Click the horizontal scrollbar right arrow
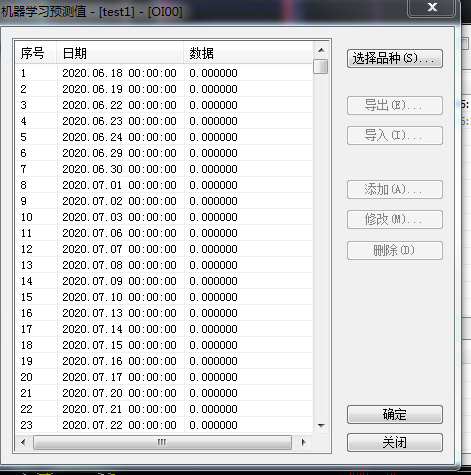471x475 pixels. point(303,442)
